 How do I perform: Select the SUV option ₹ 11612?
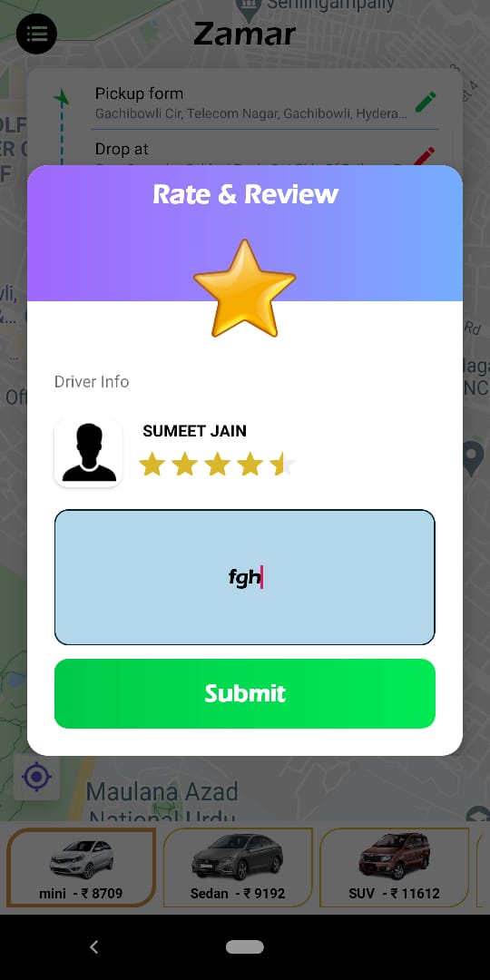(395, 867)
